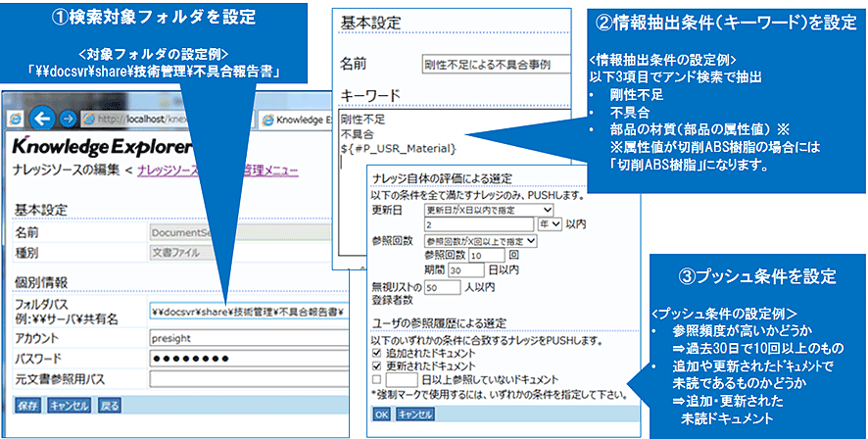This screenshot has width=868, height=439.
Task: Click the 種別 field showing 文書ファイル
Action: click(x=239, y=253)
